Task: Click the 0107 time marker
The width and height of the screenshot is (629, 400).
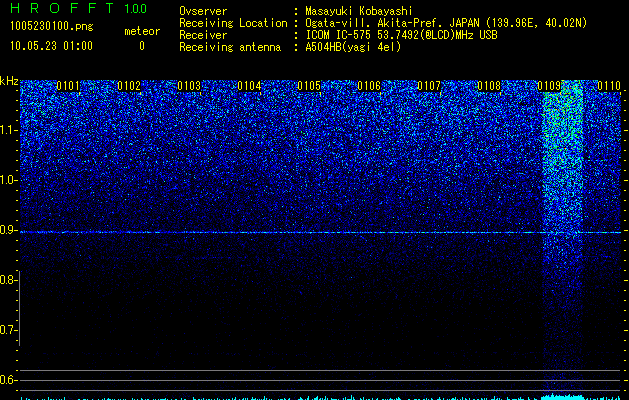Action: point(429,86)
